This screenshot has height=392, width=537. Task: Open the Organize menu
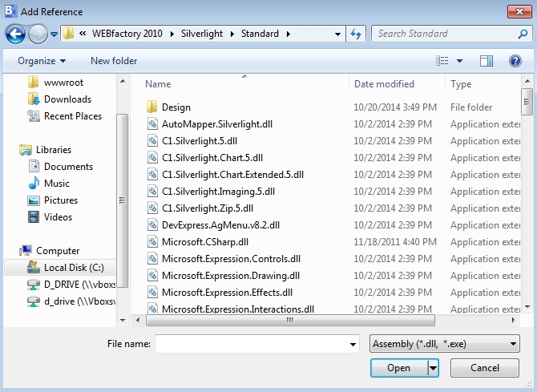point(42,61)
